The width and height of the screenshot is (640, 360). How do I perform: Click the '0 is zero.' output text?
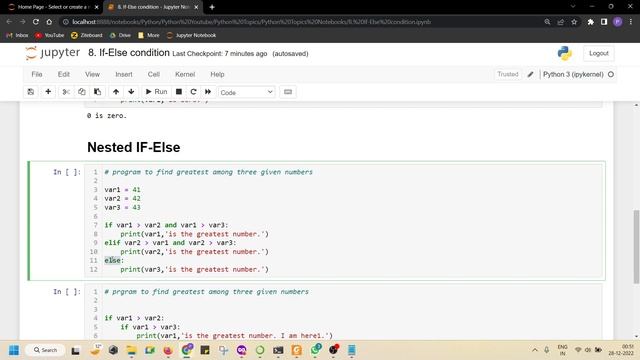tap(107, 116)
